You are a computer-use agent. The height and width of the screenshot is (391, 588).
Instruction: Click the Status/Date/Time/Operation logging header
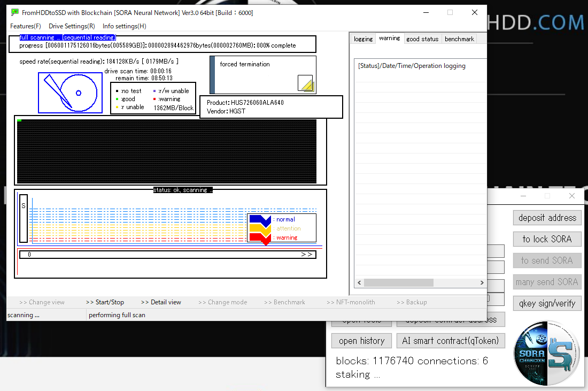tap(412, 66)
